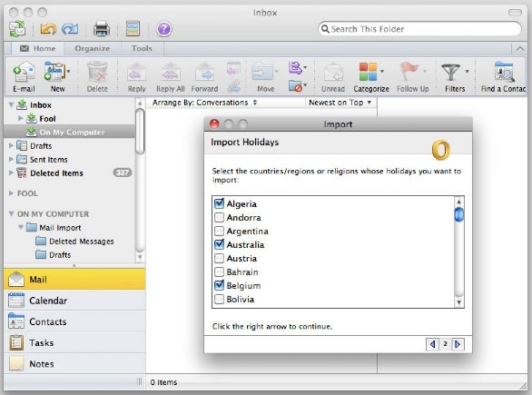This screenshot has width=532, height=395.
Task: Click the Categorize colored squares icon
Action: click(x=368, y=72)
